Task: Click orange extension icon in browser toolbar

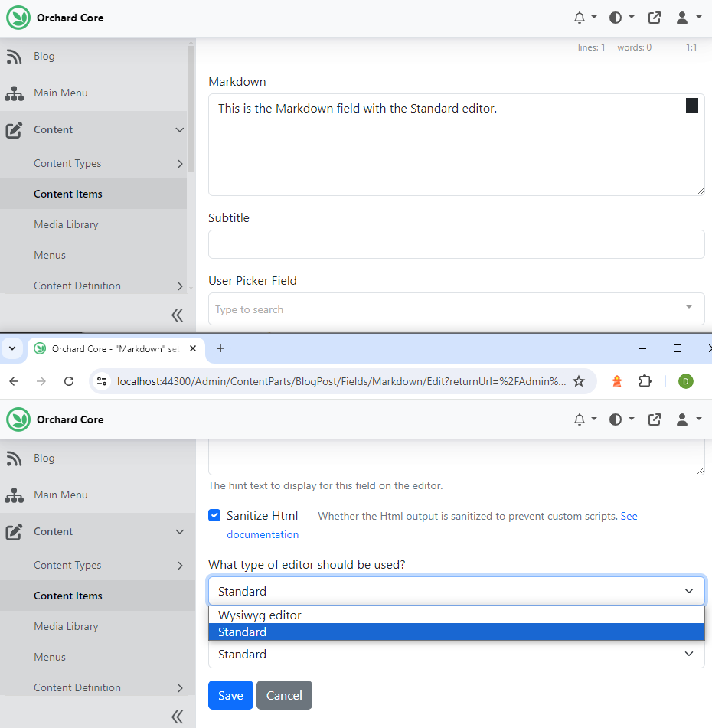Action: coord(617,382)
